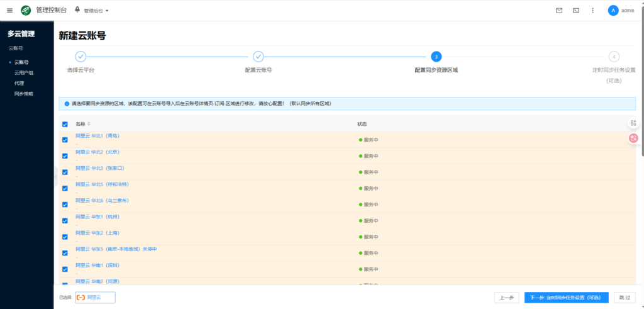Open 云用户组 in the sidebar
This screenshot has height=309, width=644.
[x=25, y=73]
